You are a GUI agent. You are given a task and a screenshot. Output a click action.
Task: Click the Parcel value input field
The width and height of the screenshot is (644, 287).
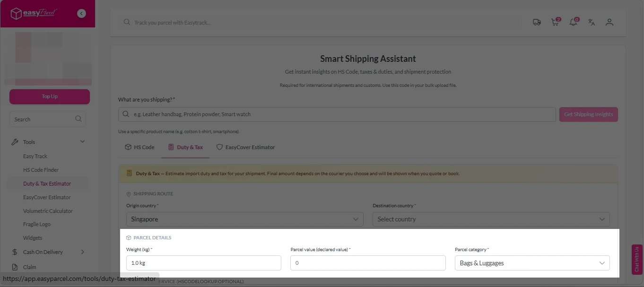pos(368,262)
